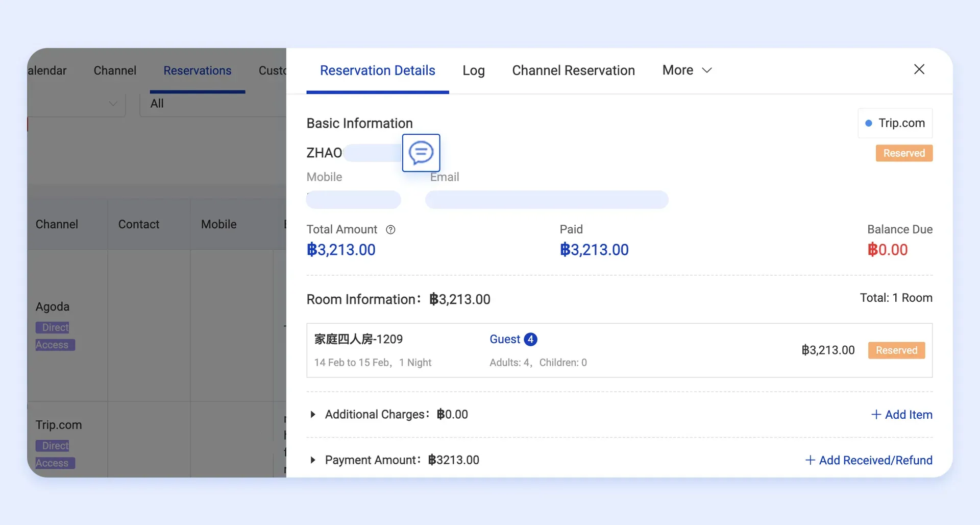Open the guest message chat icon
Viewport: 980px width, 525px height.
421,153
